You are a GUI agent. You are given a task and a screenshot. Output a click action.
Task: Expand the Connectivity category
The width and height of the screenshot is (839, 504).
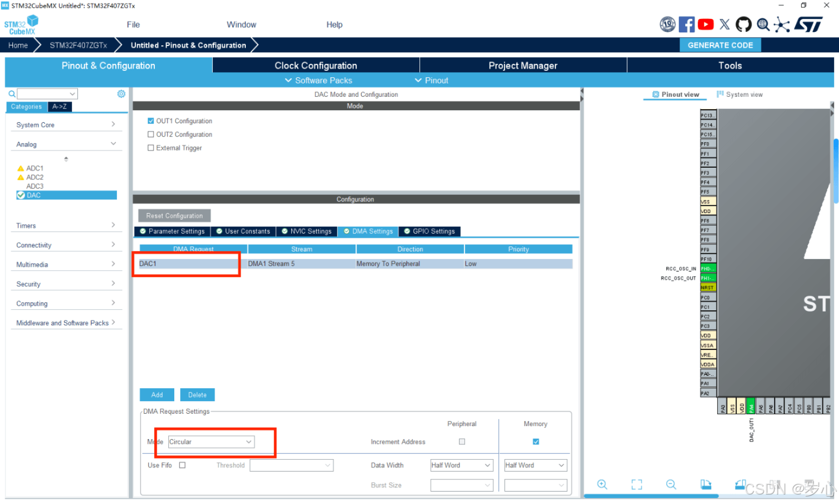tap(66, 245)
